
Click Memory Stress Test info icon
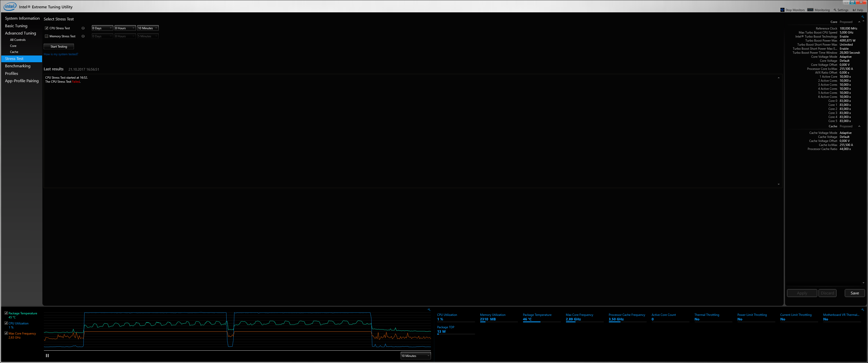coord(83,36)
